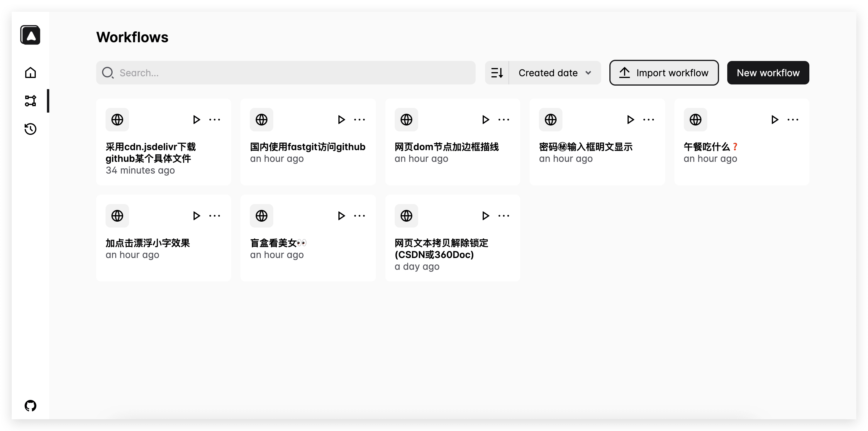Open the options menu on 加点击漂浮小字效果 card
The height and width of the screenshot is (431, 868).
click(x=215, y=216)
